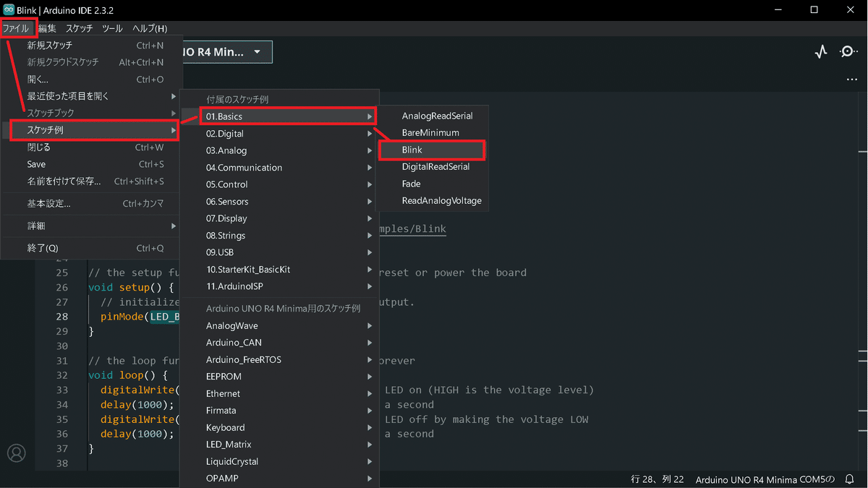Click the three-dot tab options icon

point(851,80)
